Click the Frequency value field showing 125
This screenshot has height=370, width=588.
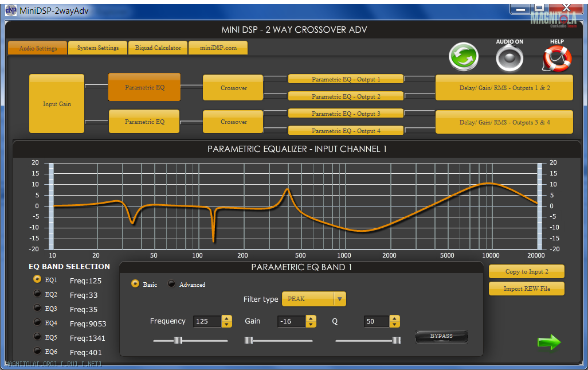point(207,321)
